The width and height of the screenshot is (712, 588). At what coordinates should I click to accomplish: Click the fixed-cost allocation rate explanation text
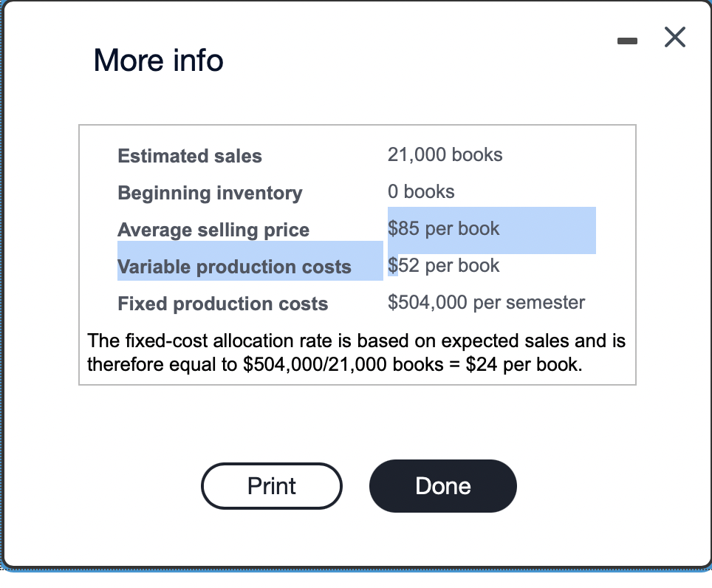point(356,341)
